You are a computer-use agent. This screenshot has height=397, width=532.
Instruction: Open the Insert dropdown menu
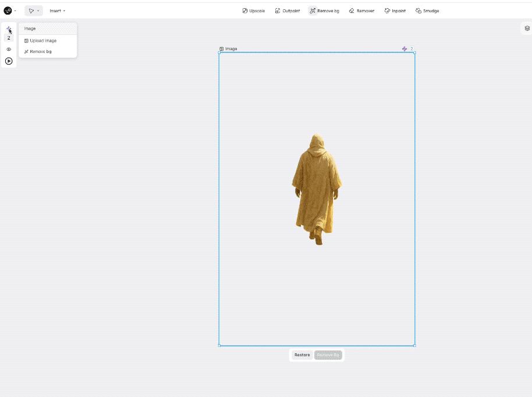tap(58, 11)
